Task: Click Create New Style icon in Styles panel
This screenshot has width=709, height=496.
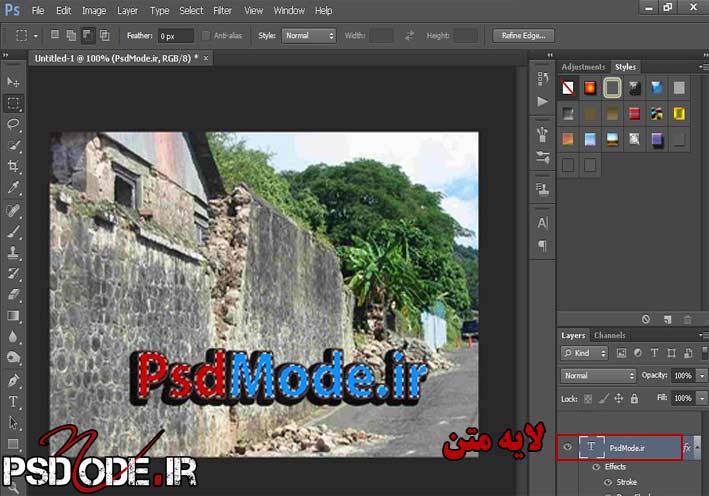Action: tap(667, 319)
